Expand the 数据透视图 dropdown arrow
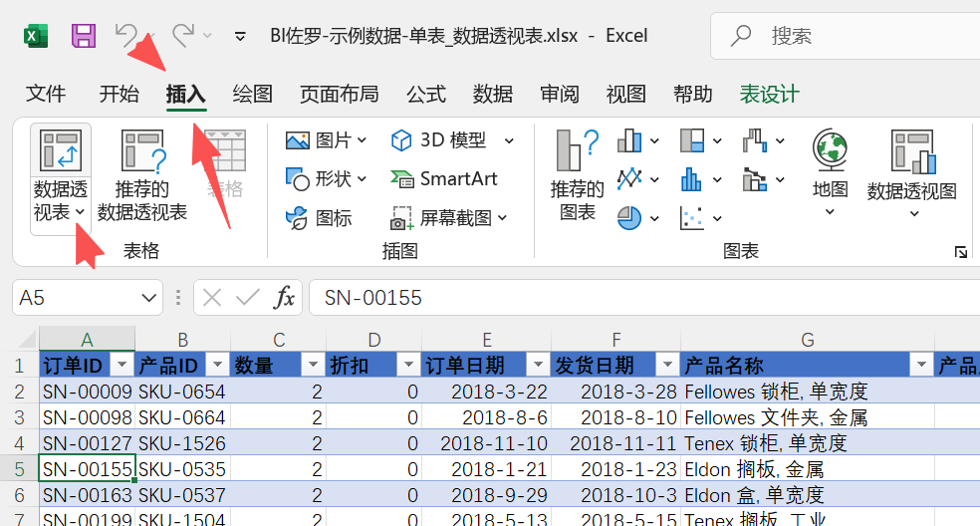The height and width of the screenshot is (526, 980). tap(913, 214)
